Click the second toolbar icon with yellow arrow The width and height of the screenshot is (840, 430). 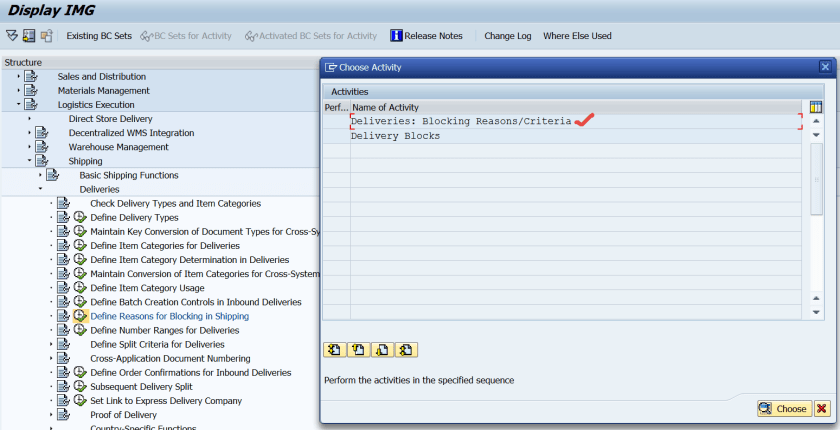point(29,36)
